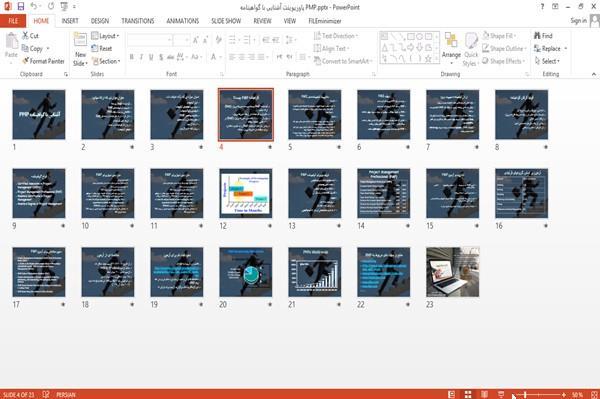Toggle text Shadow formatting
Screen dimensions: 600x399
[x=161, y=57]
